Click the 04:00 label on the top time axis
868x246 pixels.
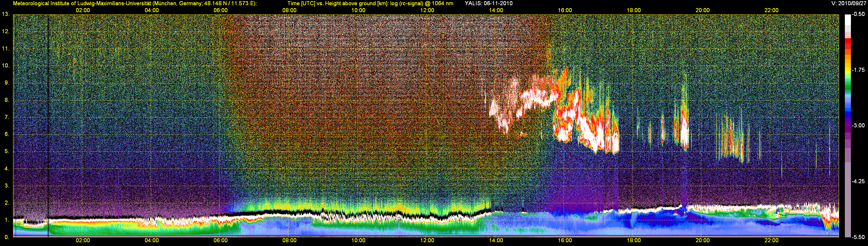[152, 10]
